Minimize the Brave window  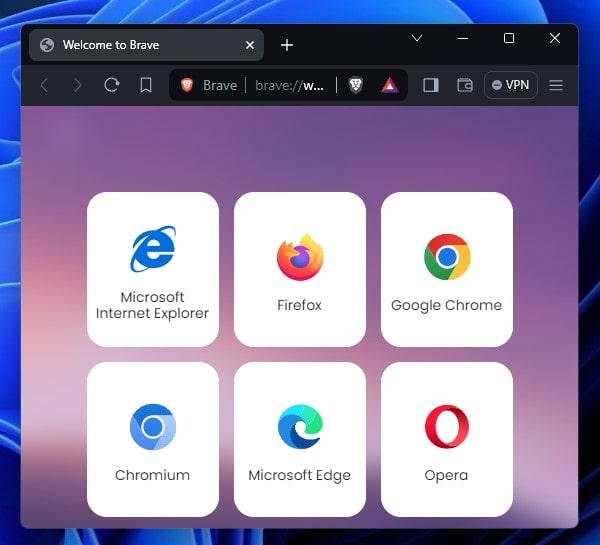click(x=463, y=38)
